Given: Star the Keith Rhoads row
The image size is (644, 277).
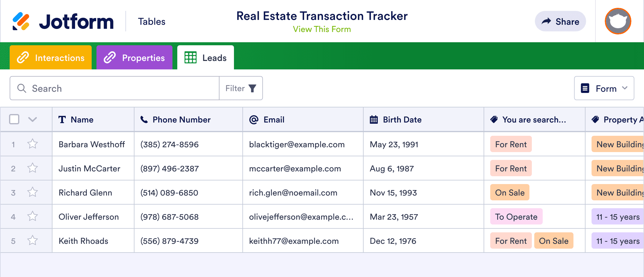Looking at the screenshot, I should point(33,240).
